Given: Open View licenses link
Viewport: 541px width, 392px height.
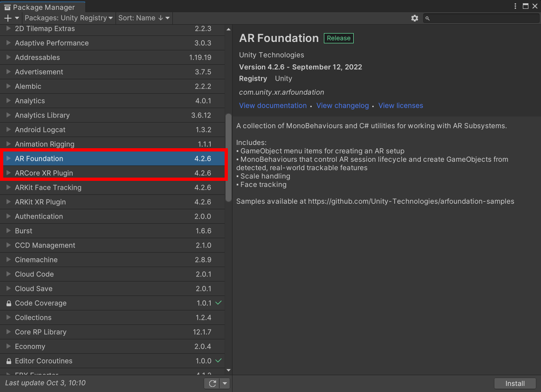Looking at the screenshot, I should tap(401, 106).
